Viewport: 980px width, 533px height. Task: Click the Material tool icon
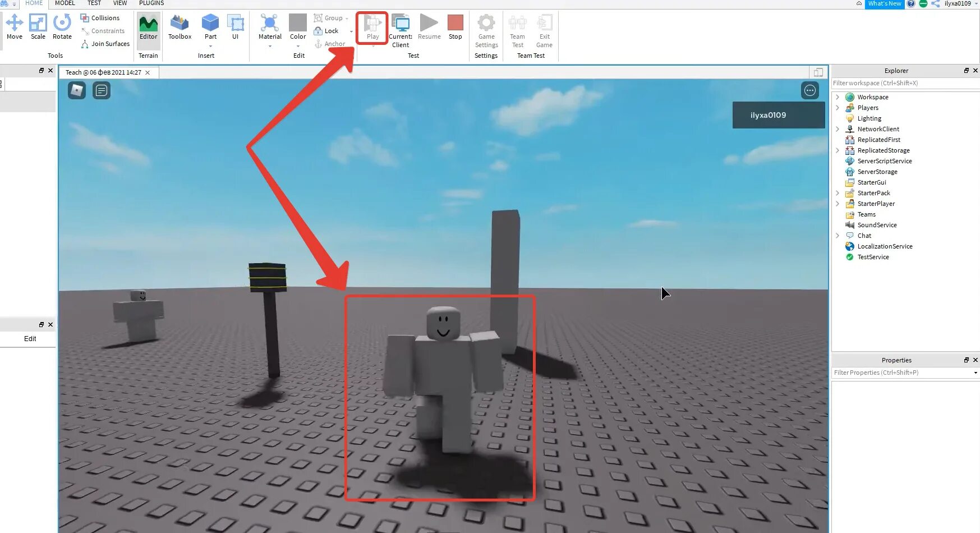tap(270, 23)
